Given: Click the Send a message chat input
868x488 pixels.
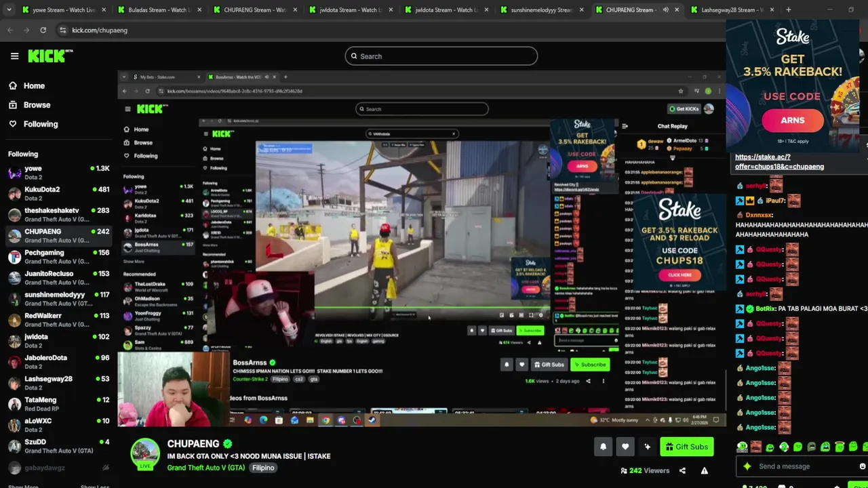Looking at the screenshot, I should 804,466.
